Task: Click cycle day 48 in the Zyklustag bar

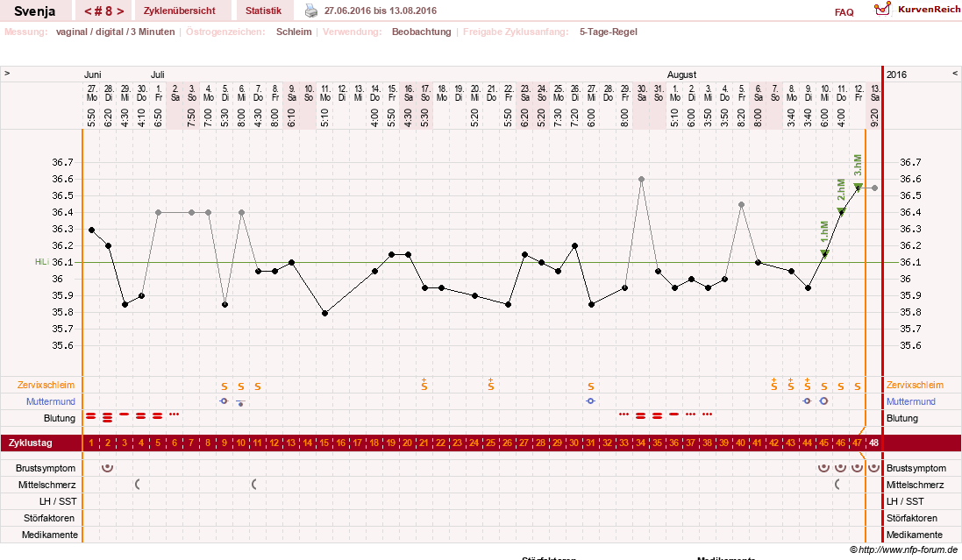Action: click(x=873, y=443)
